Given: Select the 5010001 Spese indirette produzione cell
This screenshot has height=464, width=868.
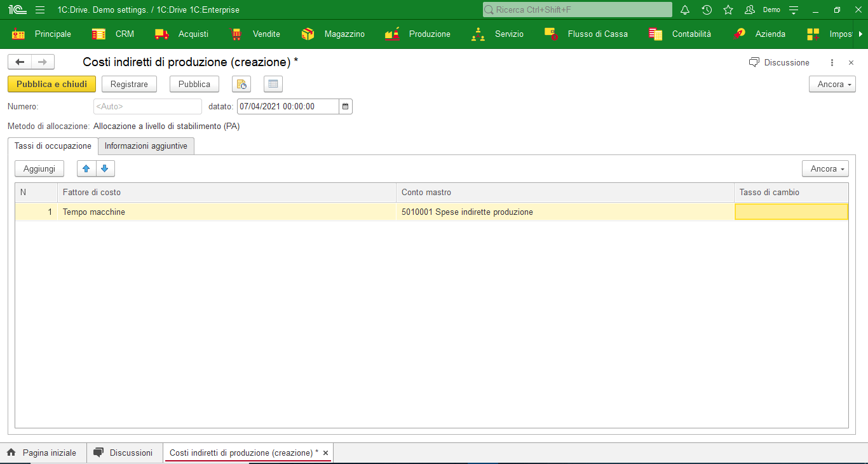Looking at the screenshot, I should pyautogui.click(x=566, y=212).
